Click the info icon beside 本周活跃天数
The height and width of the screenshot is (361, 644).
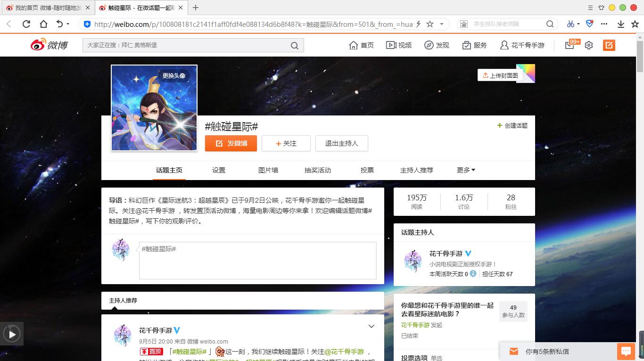pos(473,273)
